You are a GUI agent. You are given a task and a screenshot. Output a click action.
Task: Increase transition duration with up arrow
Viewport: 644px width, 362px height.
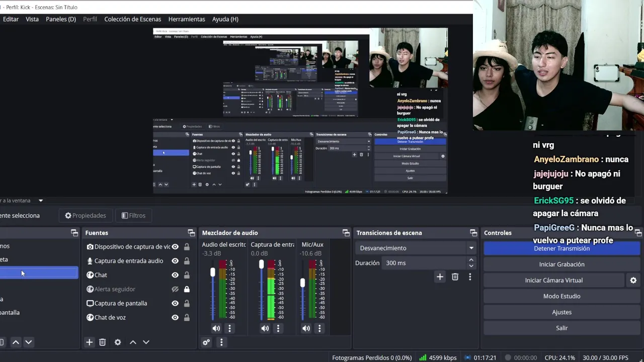click(471, 260)
